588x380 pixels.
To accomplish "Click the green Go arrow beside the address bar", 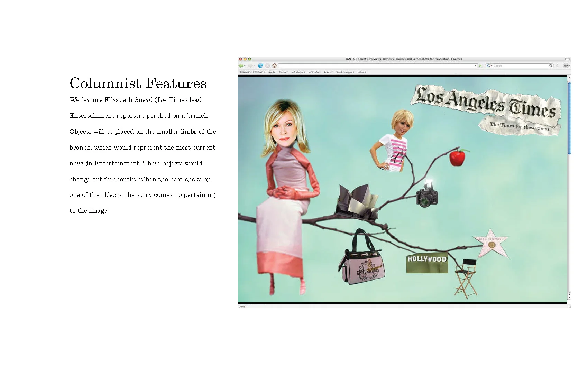I will [480, 66].
